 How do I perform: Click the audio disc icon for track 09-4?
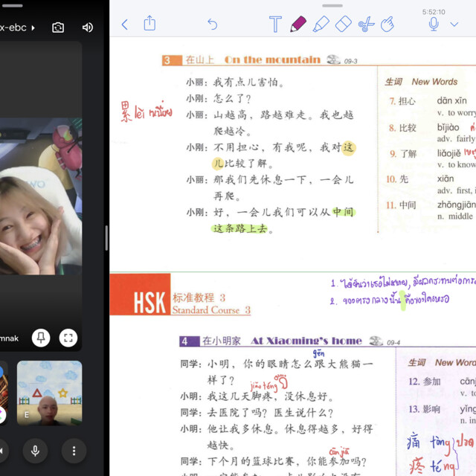pyautogui.click(x=376, y=341)
